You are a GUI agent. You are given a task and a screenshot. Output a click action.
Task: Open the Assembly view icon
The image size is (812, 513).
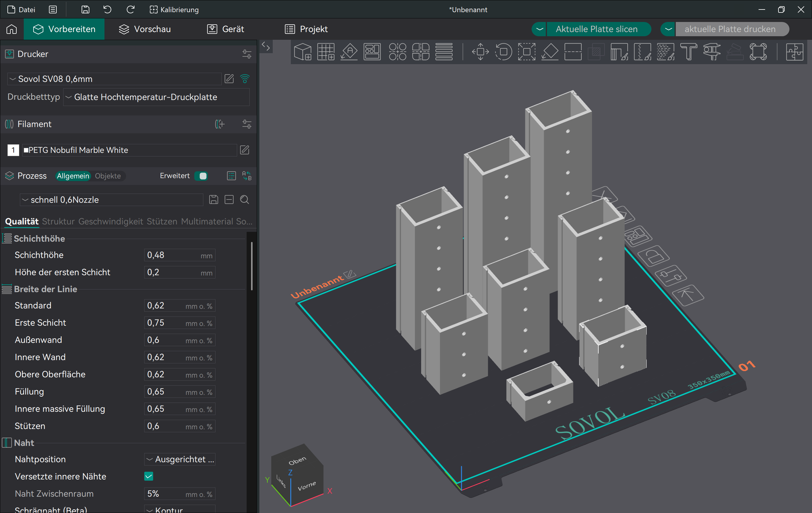pos(794,52)
